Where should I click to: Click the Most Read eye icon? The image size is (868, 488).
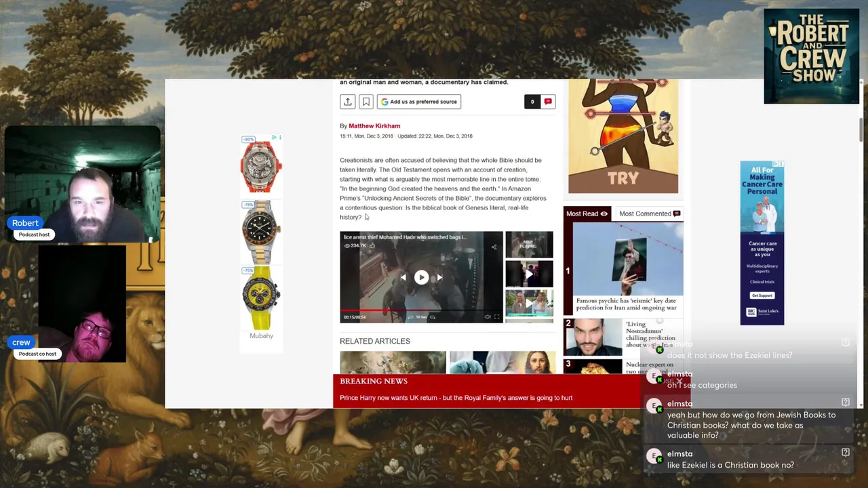coord(604,213)
